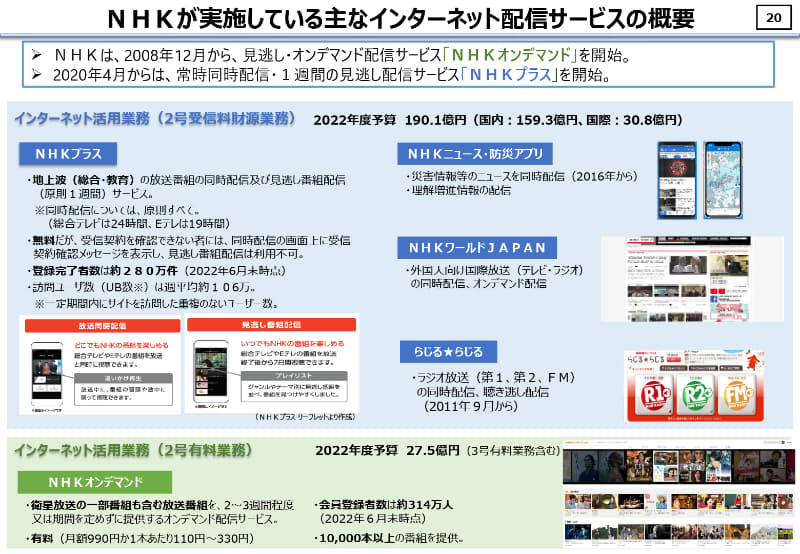Click the red 放送同時配信 header bar
800x554 pixels.
coord(103,325)
